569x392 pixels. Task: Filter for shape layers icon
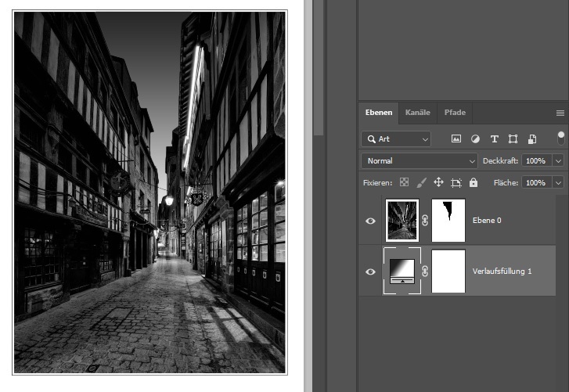513,139
